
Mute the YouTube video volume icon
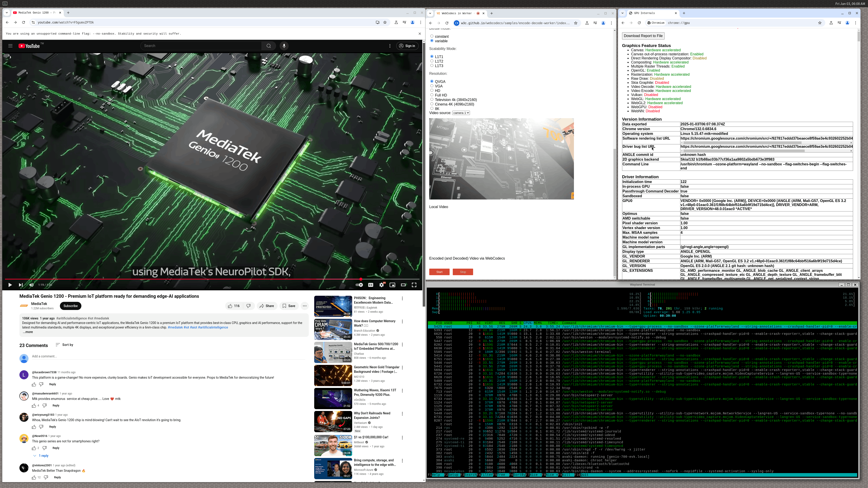31,285
